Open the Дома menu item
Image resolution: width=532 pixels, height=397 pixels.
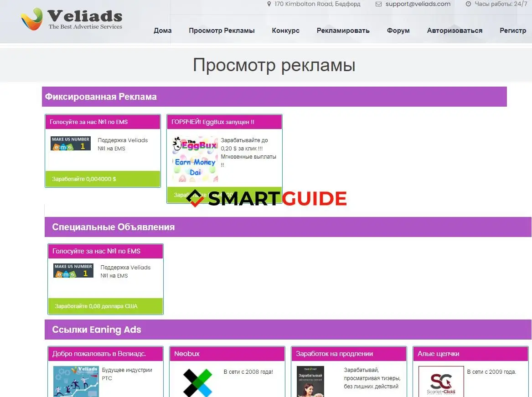162,30
